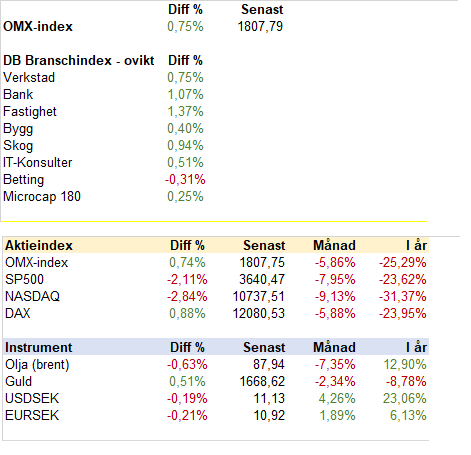This screenshot has width=471, height=455.
Task: Click the Aktieindex table header
Action: [39, 246]
